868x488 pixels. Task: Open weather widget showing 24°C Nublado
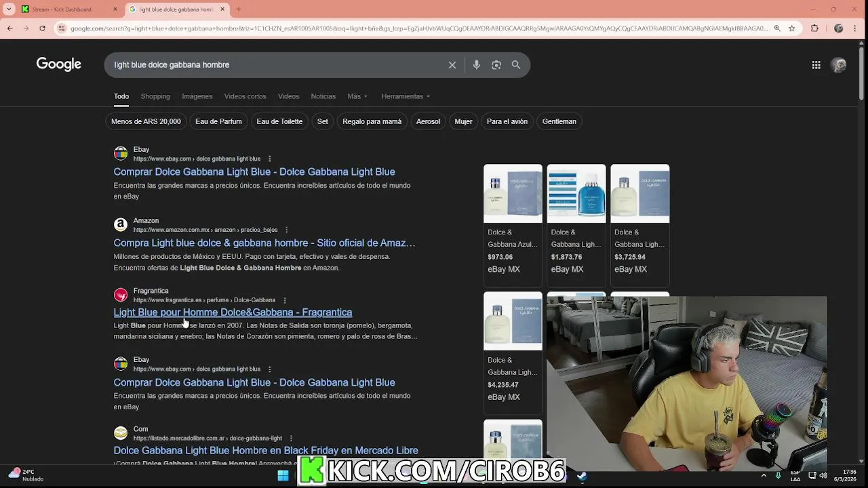[26, 475]
